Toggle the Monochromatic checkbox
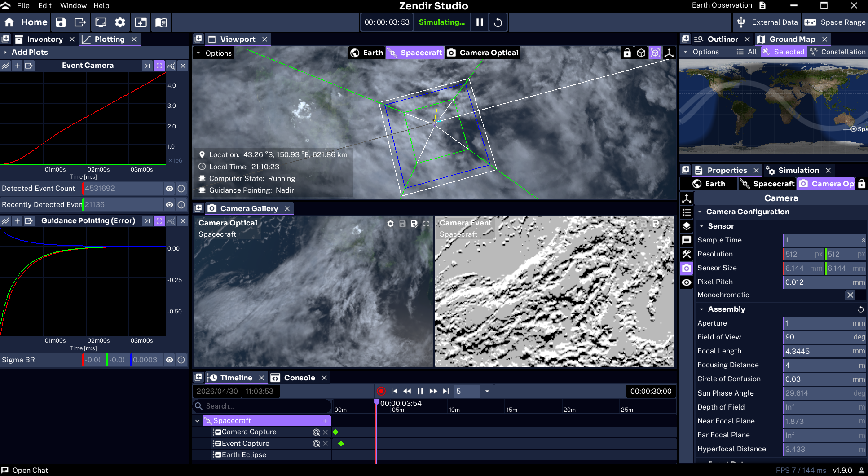Image resolution: width=868 pixels, height=476 pixels. [850, 295]
